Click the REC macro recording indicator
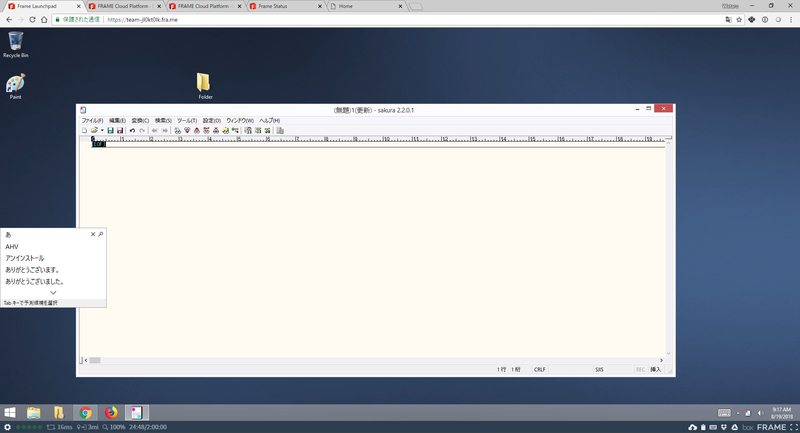 [x=640, y=369]
